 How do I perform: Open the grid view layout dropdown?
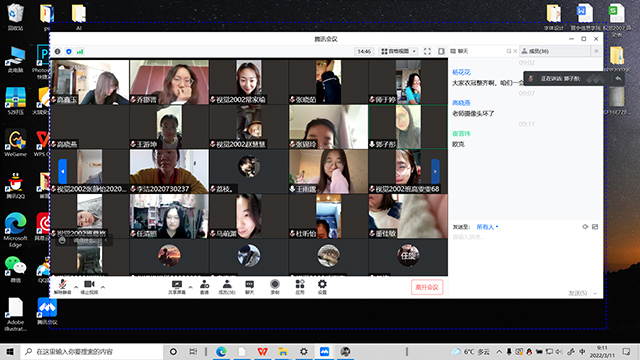coord(398,51)
